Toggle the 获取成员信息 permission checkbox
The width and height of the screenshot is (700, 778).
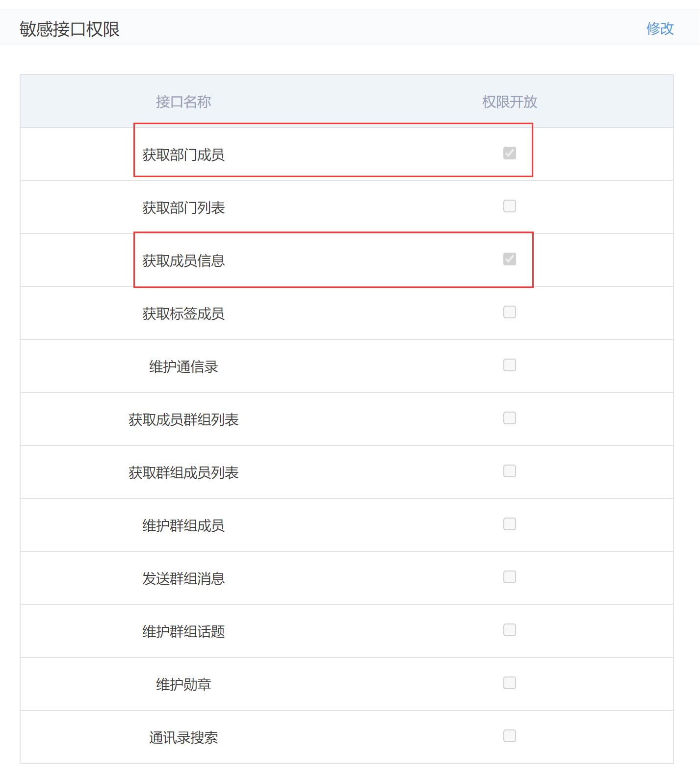tap(509, 259)
